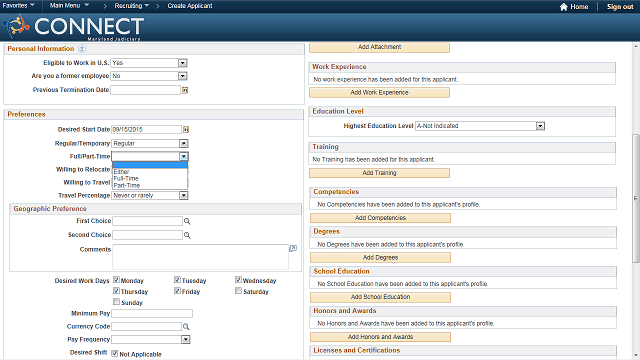Click the vertical page scrollbar thumb

636,198
